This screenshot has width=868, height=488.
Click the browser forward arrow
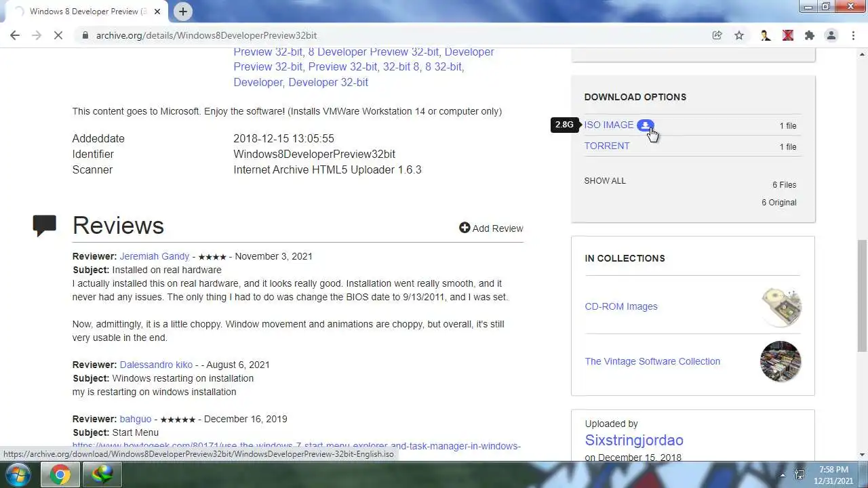(x=37, y=35)
